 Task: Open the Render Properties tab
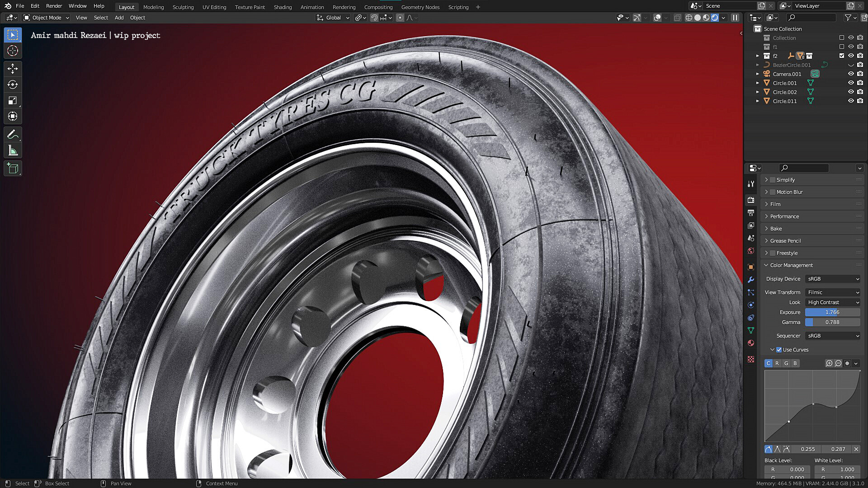751,200
